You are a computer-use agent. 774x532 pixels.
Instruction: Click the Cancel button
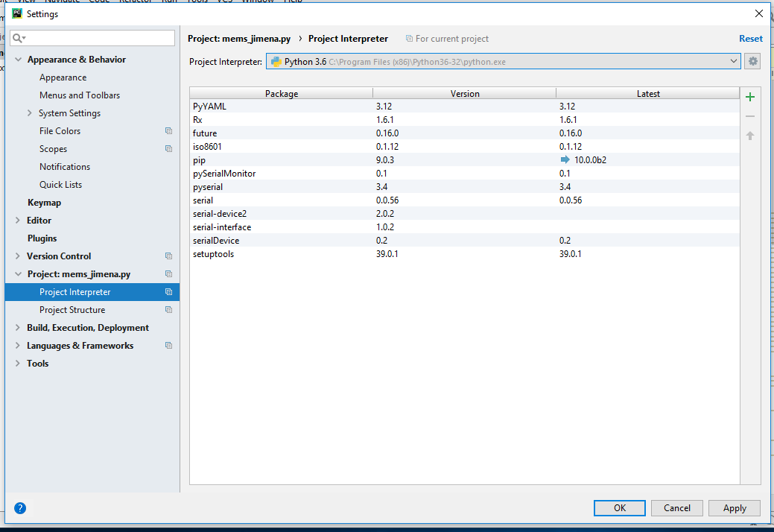pyautogui.click(x=676, y=508)
